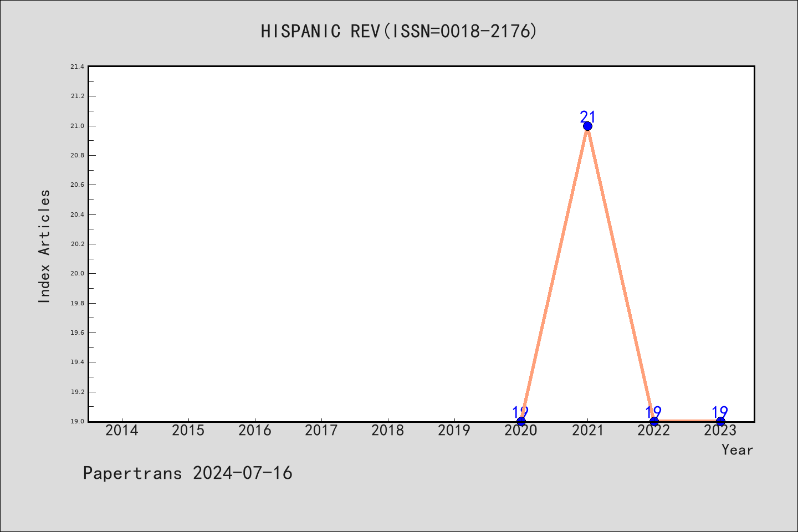
Task: Click the 2015 x-axis label
Action: [188, 430]
